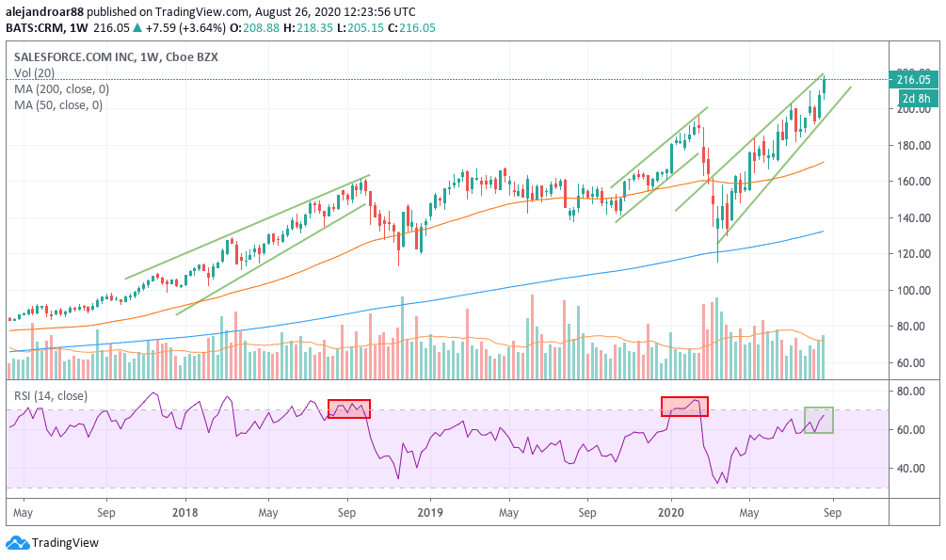
Task: Click the author name alejandroar88
Action: (44, 11)
